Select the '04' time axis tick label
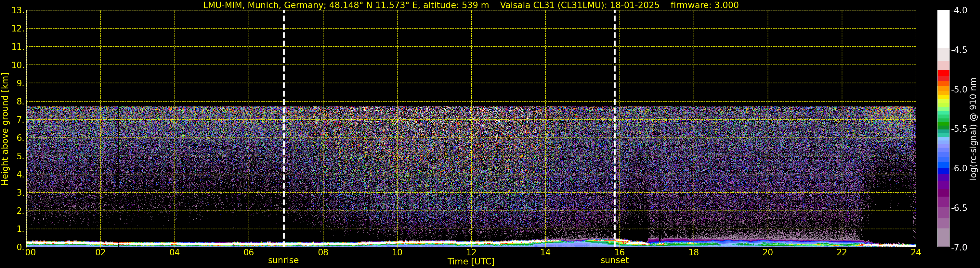The height and width of the screenshot is (268, 980). [175, 252]
